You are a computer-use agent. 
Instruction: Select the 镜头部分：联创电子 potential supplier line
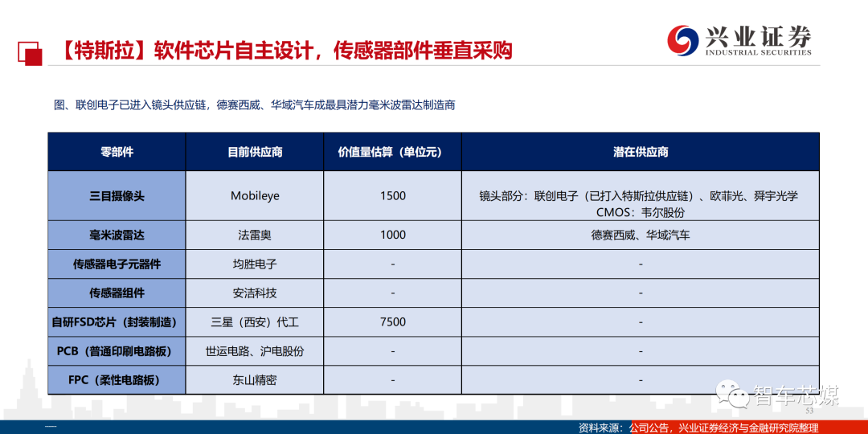[639, 196]
